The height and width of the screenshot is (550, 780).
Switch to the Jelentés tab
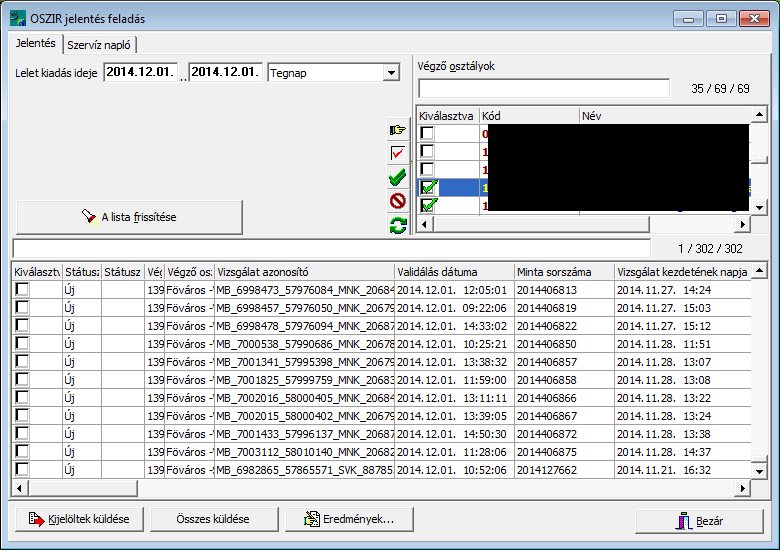pos(35,43)
